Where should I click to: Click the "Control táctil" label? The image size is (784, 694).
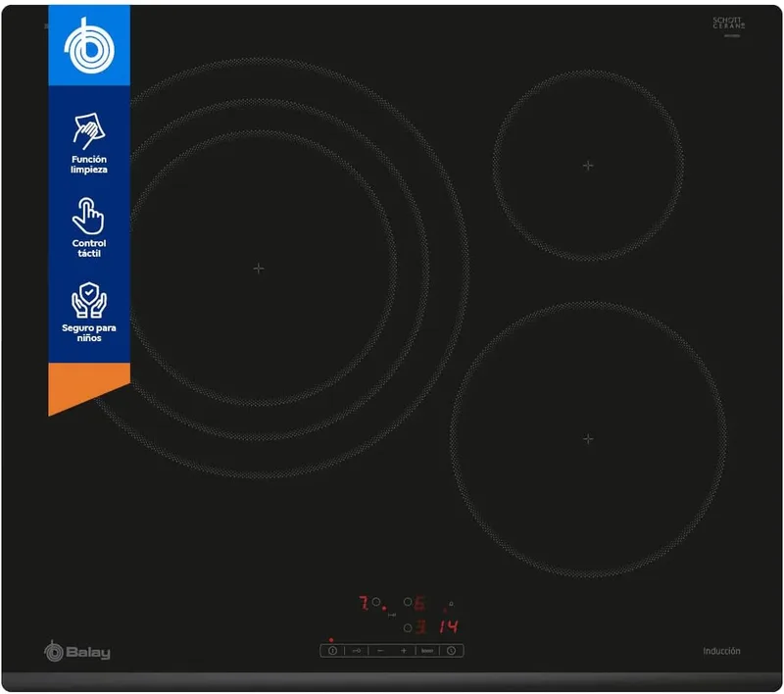(x=89, y=249)
